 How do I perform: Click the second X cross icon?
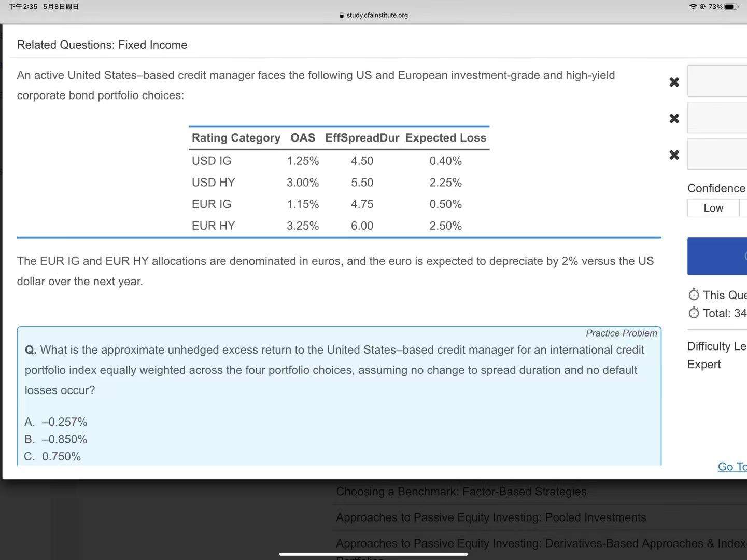[x=674, y=119]
